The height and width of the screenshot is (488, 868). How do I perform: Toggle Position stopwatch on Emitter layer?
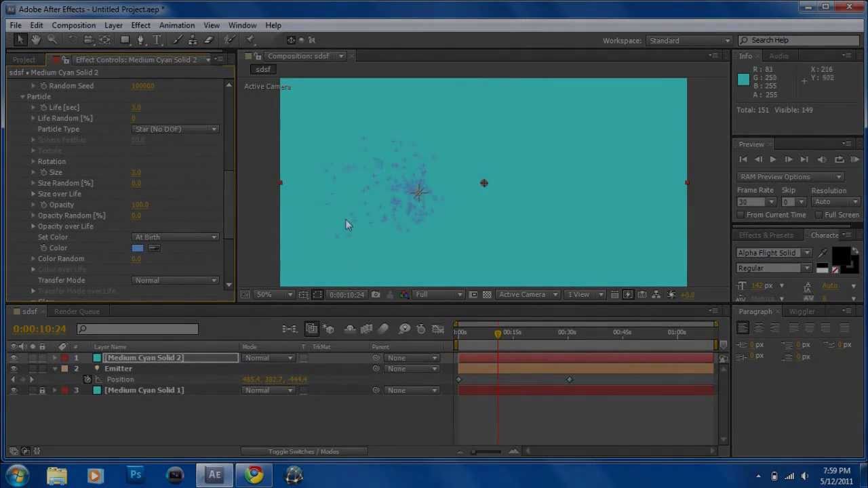coord(87,380)
